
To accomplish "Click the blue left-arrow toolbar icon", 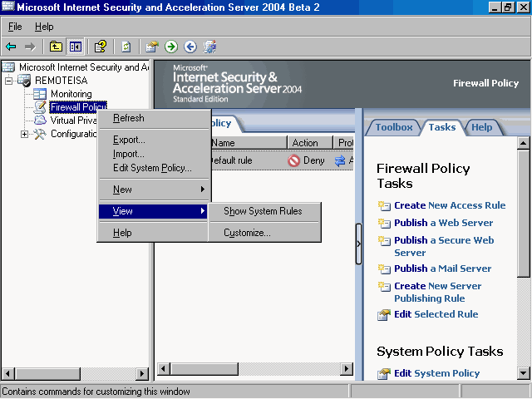I will point(190,47).
